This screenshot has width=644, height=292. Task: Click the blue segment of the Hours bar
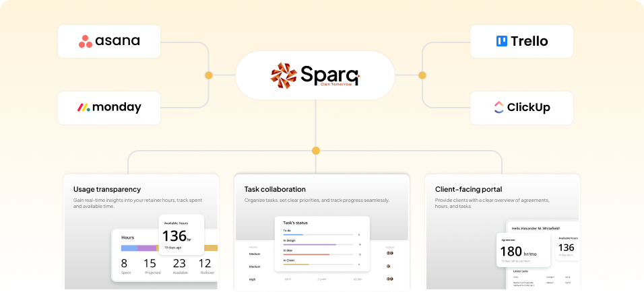click(x=129, y=248)
